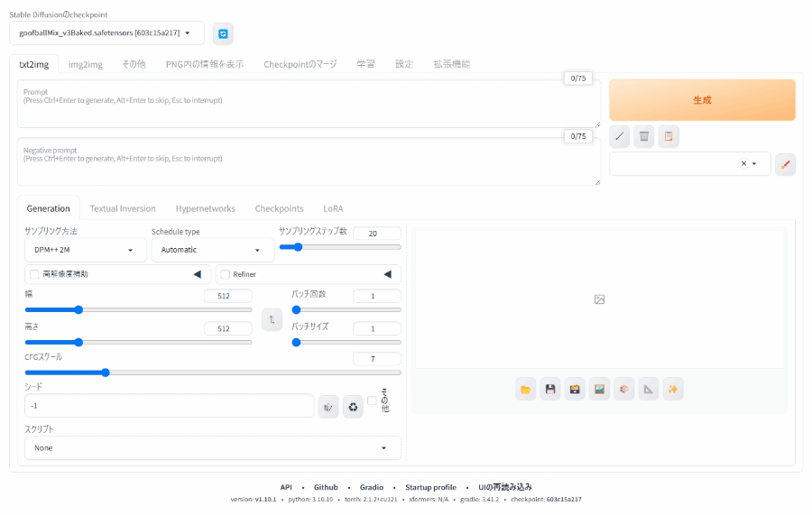Open the API footer link

click(x=286, y=487)
